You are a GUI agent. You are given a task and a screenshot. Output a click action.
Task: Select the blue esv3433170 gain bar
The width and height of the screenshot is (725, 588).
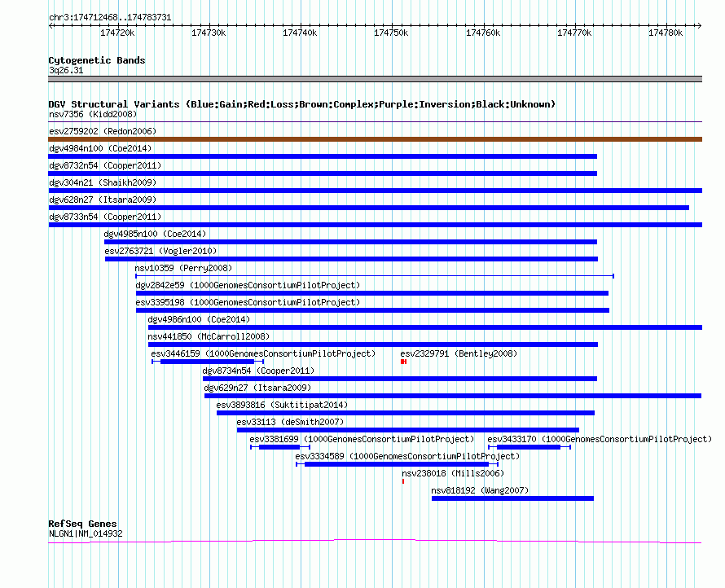pos(529,447)
